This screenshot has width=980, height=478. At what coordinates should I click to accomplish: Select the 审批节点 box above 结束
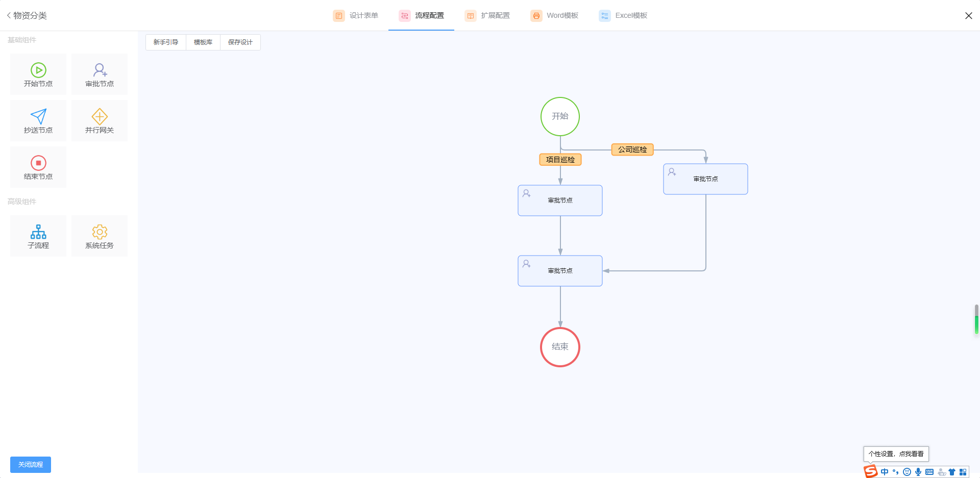560,271
